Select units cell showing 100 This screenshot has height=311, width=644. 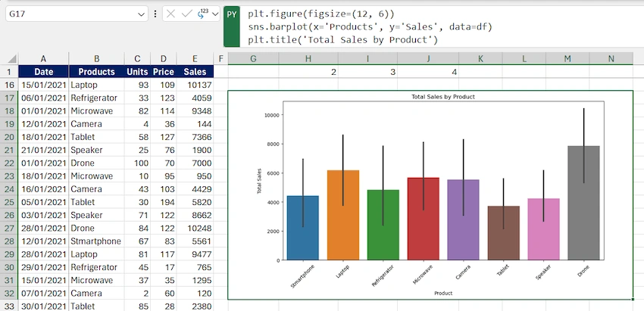(x=137, y=163)
